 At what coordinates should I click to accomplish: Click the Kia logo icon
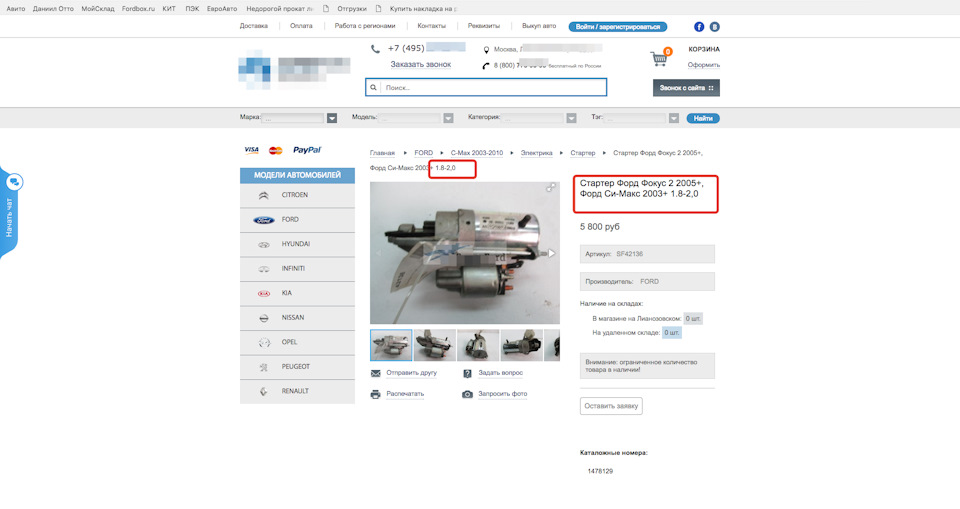click(x=264, y=293)
